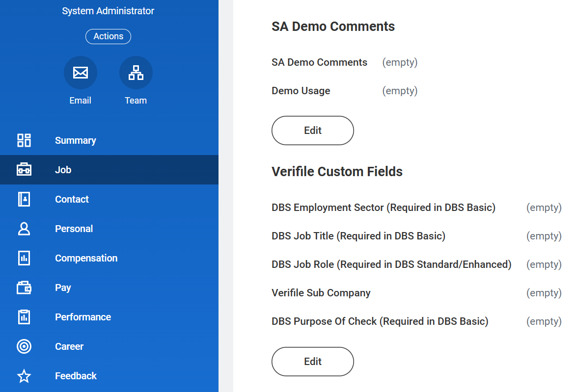The width and height of the screenshot is (576, 392).
Task: Click the Performance clipboard icon
Action: (x=24, y=317)
